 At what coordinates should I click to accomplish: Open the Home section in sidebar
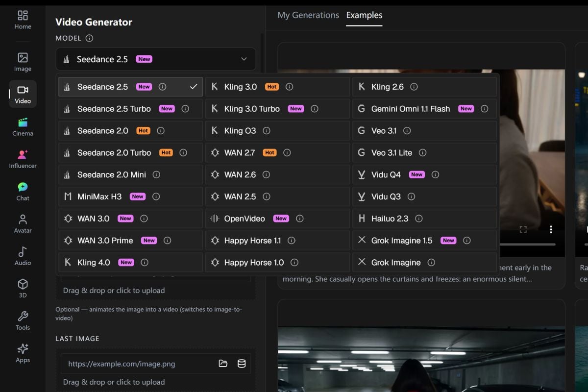click(x=23, y=20)
